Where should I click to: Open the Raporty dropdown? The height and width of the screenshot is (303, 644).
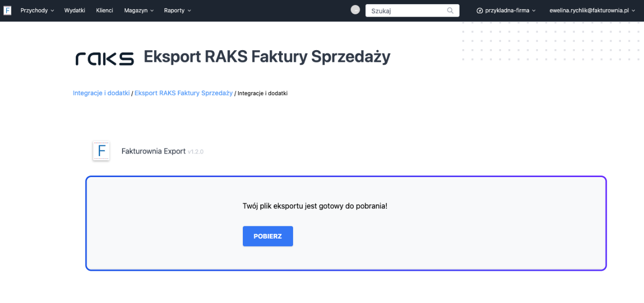(x=176, y=10)
